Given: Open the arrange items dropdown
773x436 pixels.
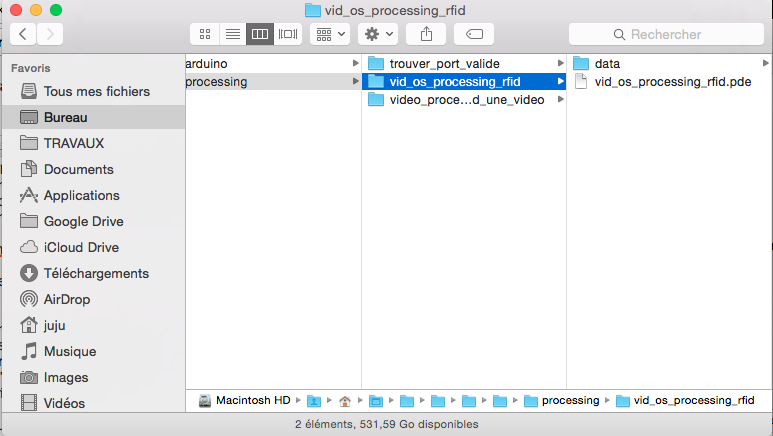Looking at the screenshot, I should [x=329, y=34].
